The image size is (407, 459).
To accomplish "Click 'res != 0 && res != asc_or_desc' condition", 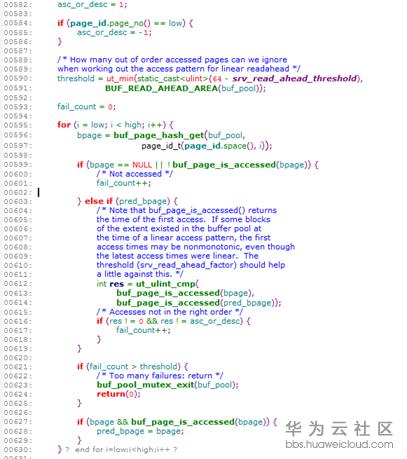I will pyautogui.click(x=174, y=321).
